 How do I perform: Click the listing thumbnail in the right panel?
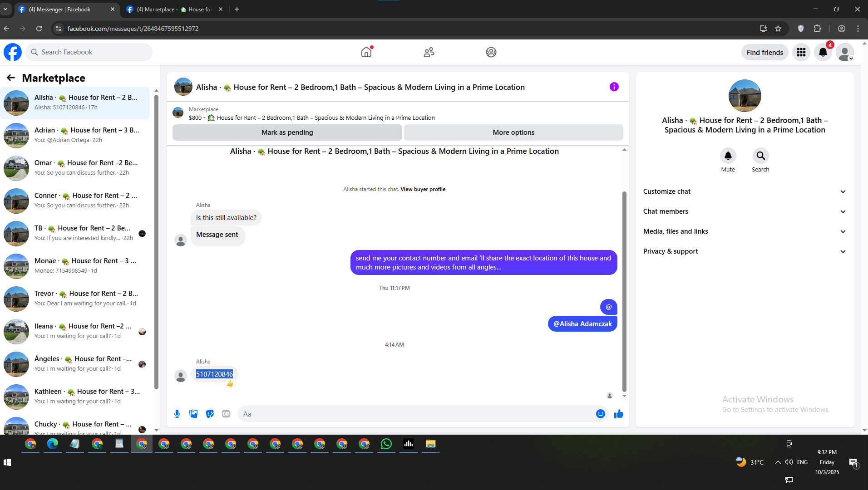745,96
